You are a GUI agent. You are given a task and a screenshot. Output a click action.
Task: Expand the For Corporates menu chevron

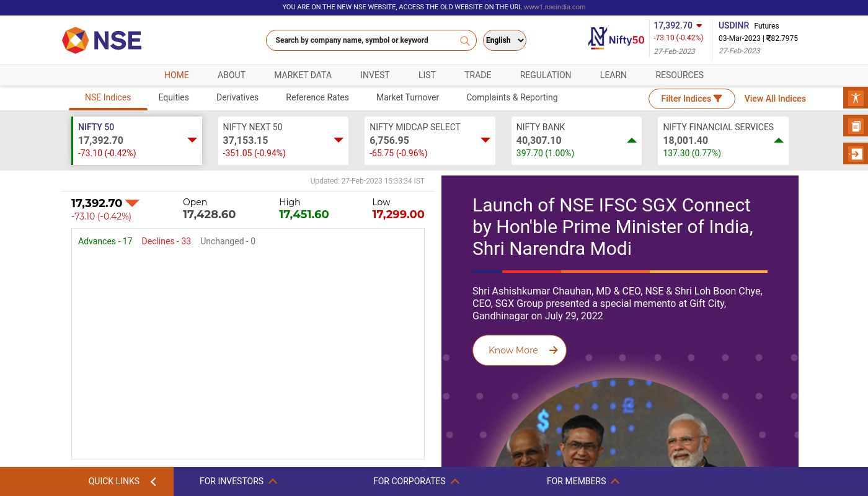(x=454, y=481)
